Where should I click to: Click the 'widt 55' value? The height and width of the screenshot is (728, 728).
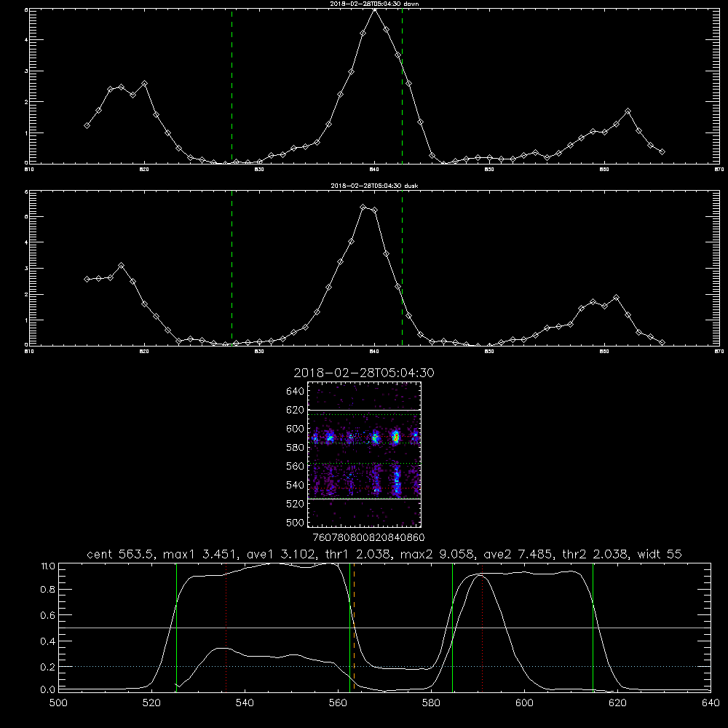pos(660,554)
